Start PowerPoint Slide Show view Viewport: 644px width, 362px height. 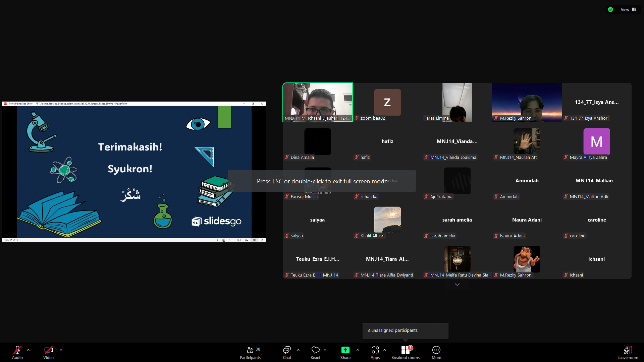262,240
